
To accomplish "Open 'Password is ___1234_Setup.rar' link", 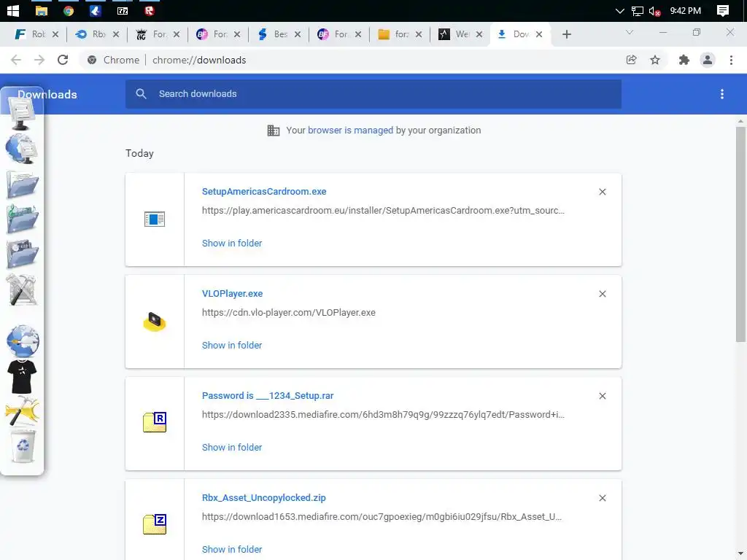I will point(268,396).
